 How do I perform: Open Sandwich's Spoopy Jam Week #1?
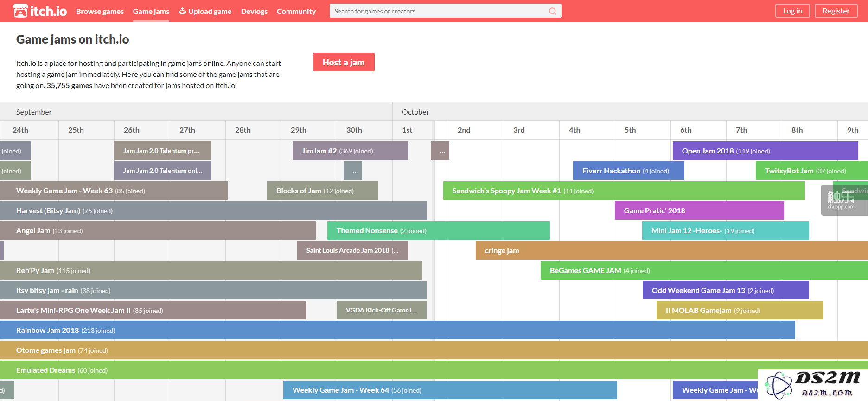click(624, 191)
